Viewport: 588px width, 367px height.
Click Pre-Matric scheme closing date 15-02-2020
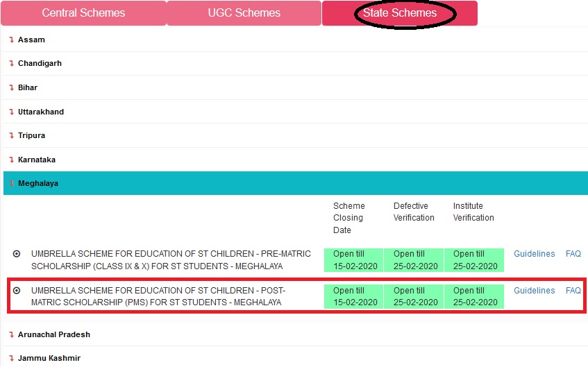tap(353, 259)
